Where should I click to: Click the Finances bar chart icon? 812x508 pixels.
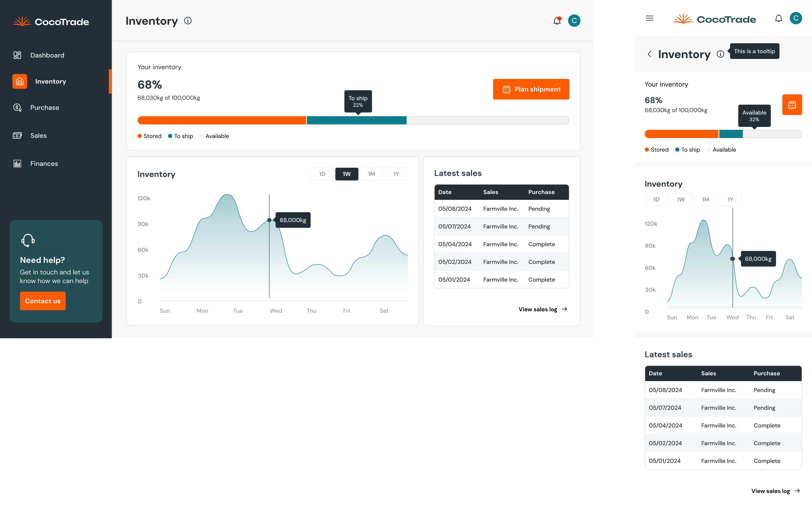pyautogui.click(x=17, y=164)
